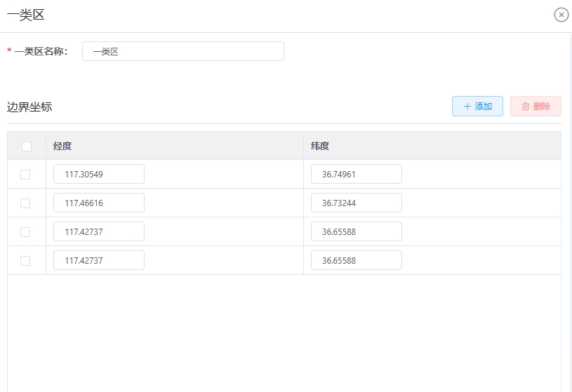Image resolution: width=572 pixels, height=392 pixels.
Task: Click the longitude field showing 117.30549
Action: point(99,174)
